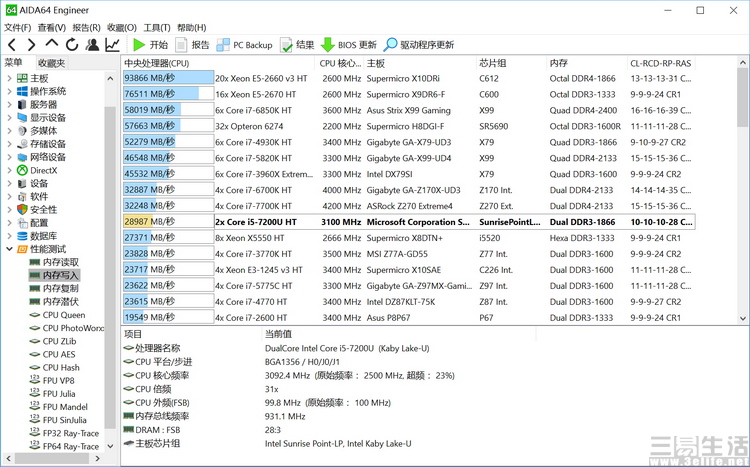
Task: Select the 19549 MB/秒 result bar
Action: [168, 317]
